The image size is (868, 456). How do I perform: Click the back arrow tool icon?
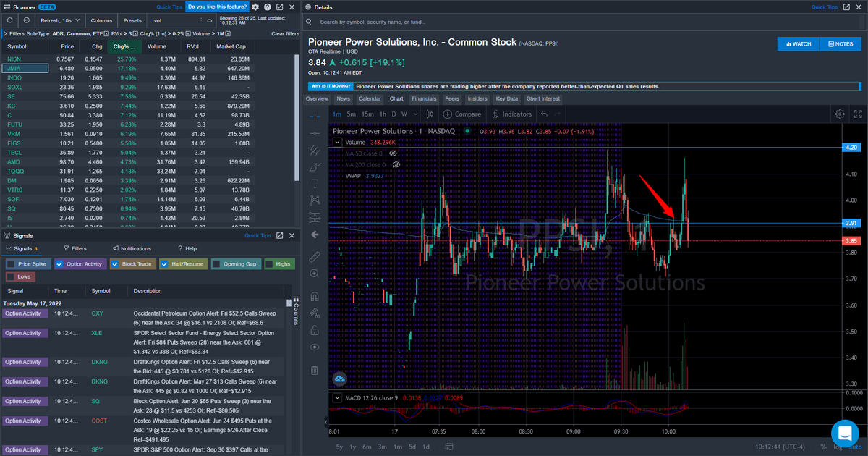(x=315, y=235)
